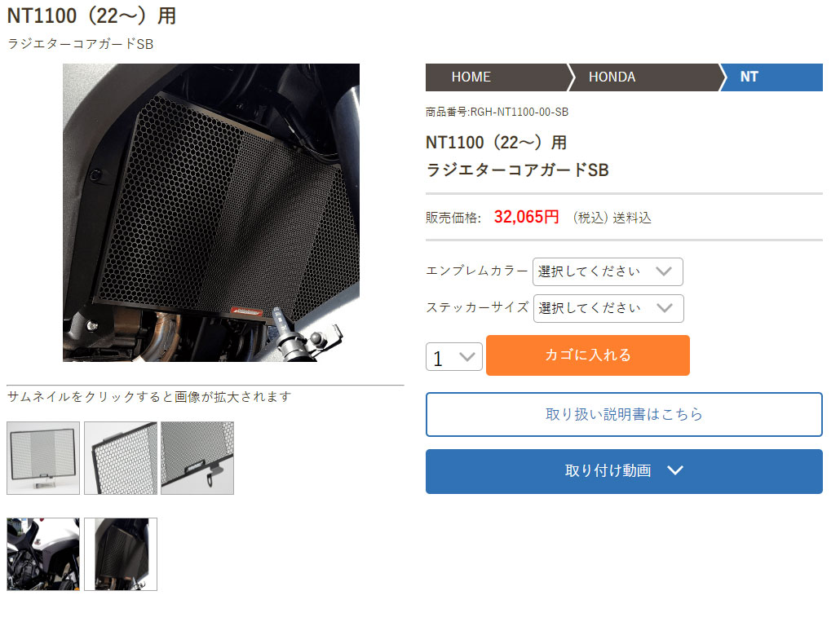The image size is (840, 635).
Task: Open the quantity selector showing 1
Action: [x=454, y=356]
